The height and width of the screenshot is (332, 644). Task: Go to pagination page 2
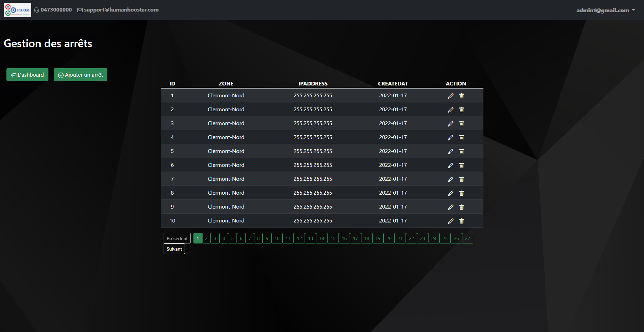pos(206,238)
